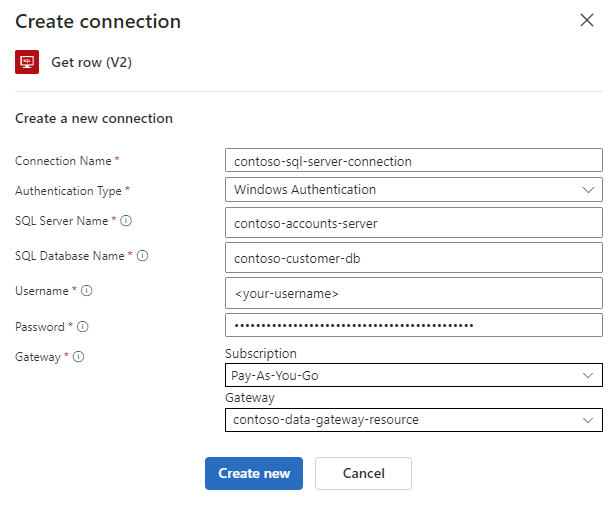Click the Subscription label text

261,353
